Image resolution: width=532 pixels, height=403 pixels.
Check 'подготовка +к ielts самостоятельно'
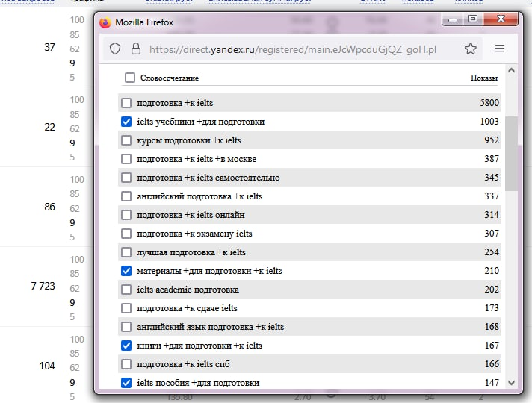[126, 178]
